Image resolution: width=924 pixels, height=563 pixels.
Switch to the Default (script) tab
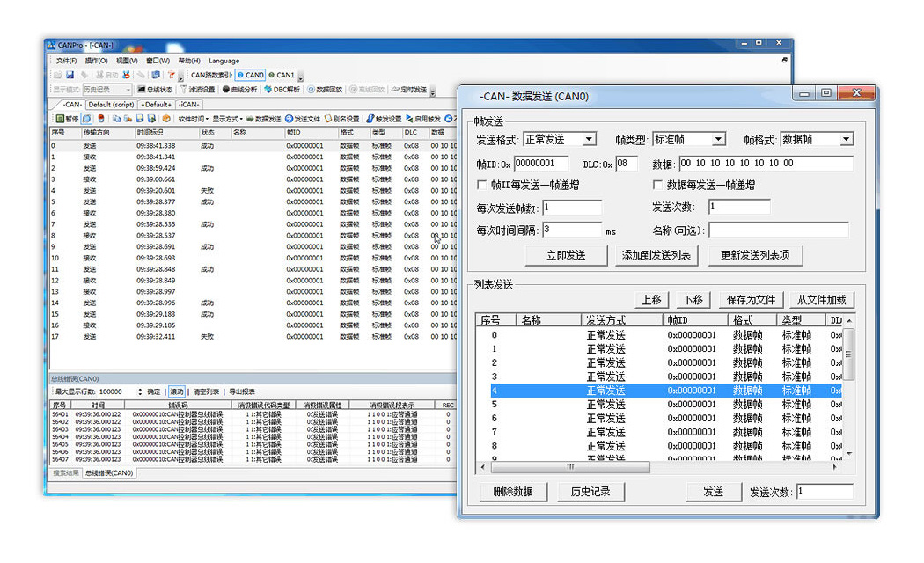[x=111, y=105]
